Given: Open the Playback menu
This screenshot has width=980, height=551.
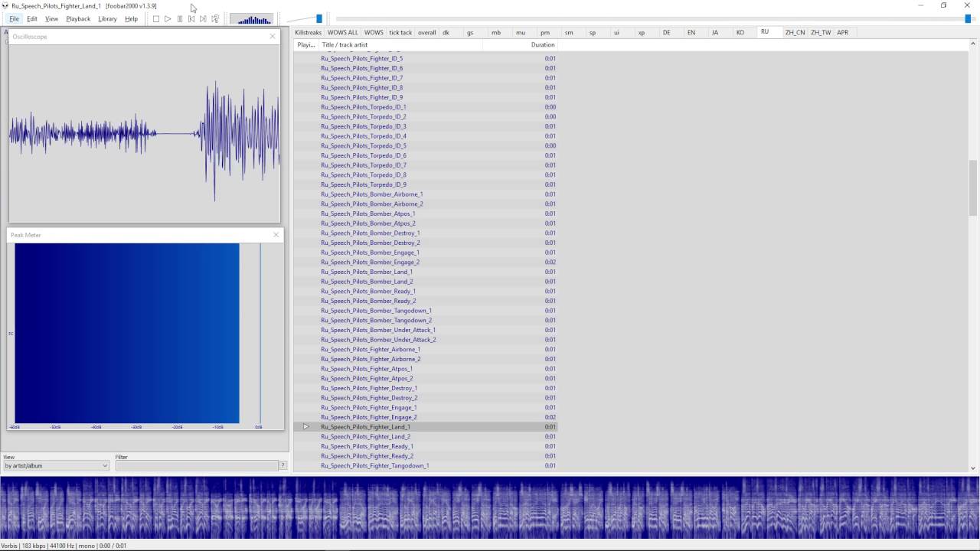Looking at the screenshot, I should (x=78, y=19).
